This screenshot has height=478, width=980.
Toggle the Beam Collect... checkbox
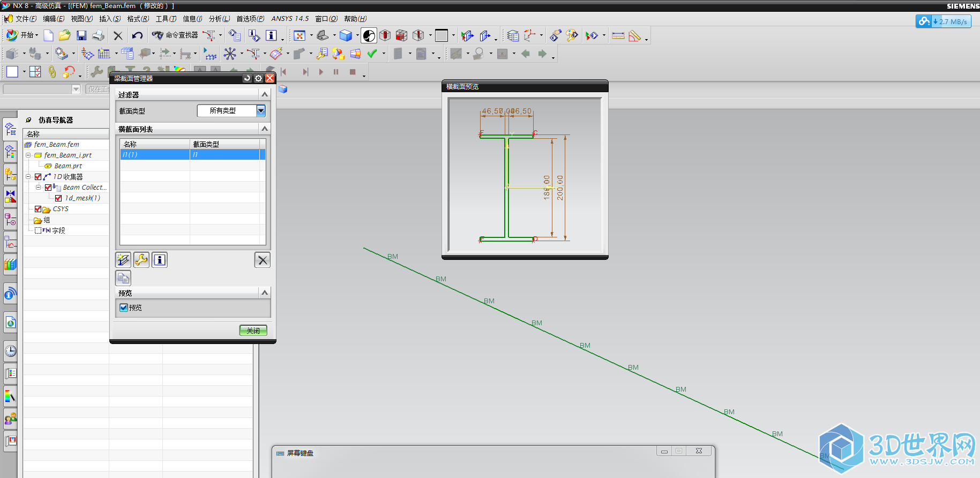pos(48,188)
